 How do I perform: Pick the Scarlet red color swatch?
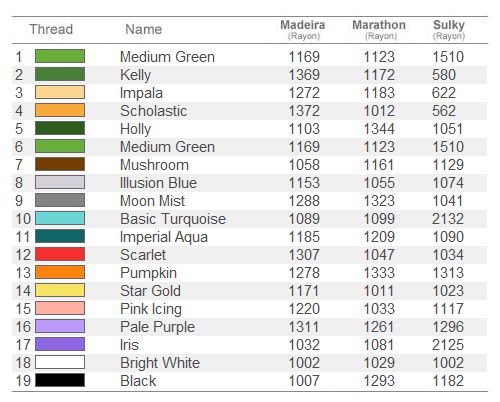coord(60,254)
